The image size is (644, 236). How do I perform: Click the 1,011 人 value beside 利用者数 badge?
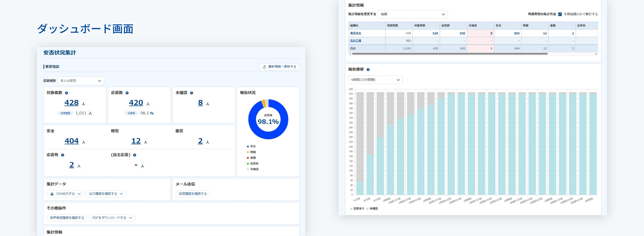coord(84,113)
